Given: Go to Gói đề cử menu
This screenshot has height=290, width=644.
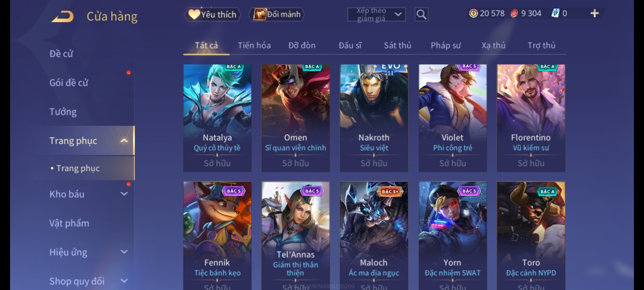Looking at the screenshot, I should tap(69, 83).
